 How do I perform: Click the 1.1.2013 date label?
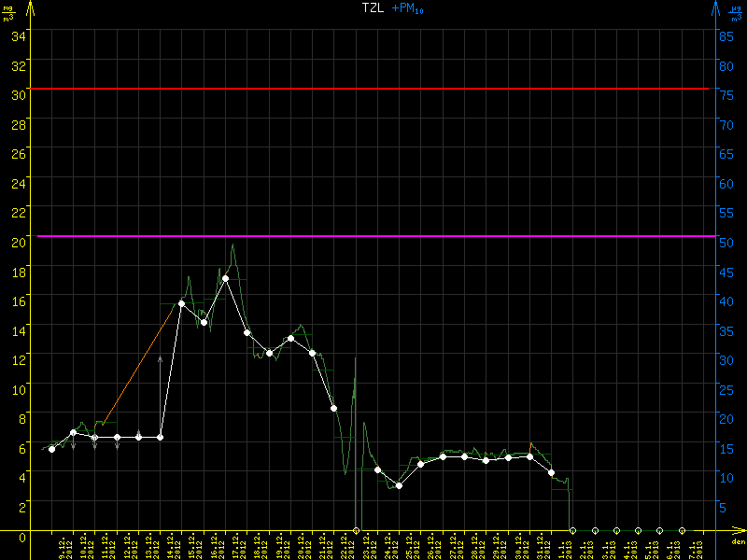tap(565, 548)
